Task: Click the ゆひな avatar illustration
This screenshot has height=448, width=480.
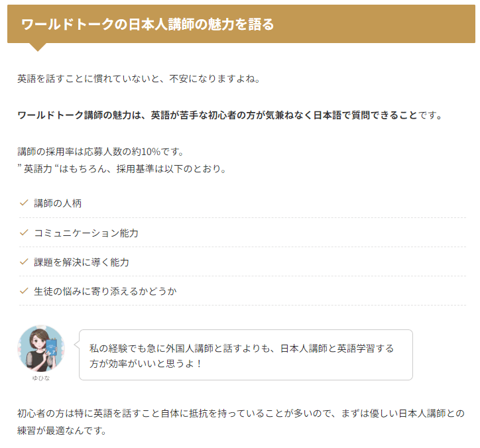Action: (41, 348)
